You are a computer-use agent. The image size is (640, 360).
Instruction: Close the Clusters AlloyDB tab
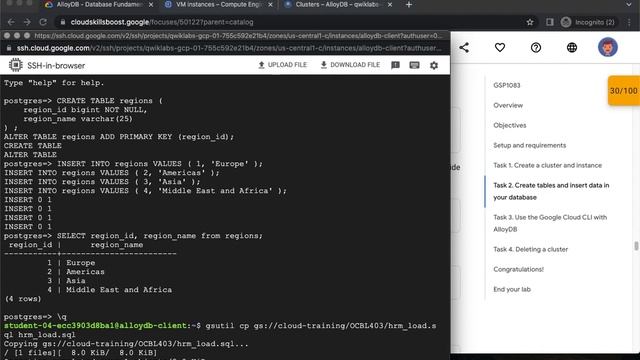tap(390, 5)
